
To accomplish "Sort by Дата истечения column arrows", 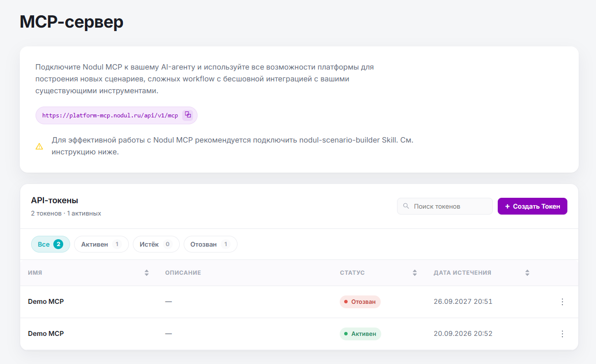I will [527, 273].
